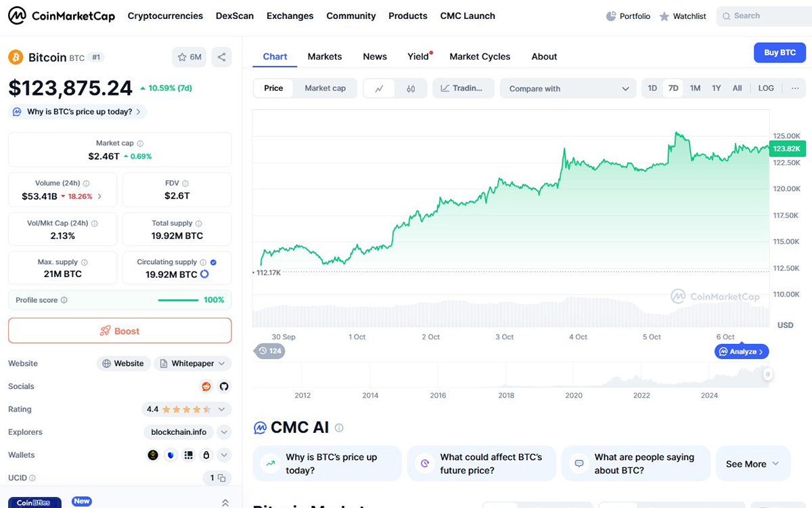Screen dimensions: 812x508
Task: Open Bitcoin's Reddit via social icon
Action: pos(206,386)
